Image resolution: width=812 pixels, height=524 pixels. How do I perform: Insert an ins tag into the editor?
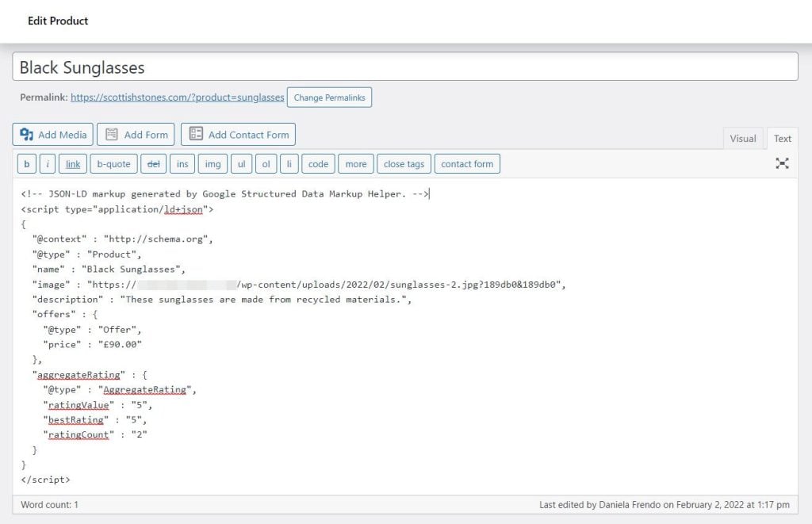click(182, 163)
